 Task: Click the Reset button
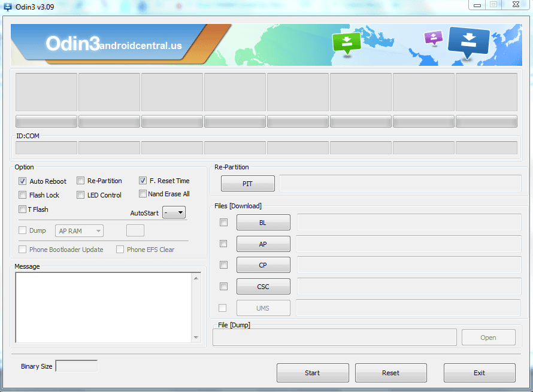tap(390, 372)
